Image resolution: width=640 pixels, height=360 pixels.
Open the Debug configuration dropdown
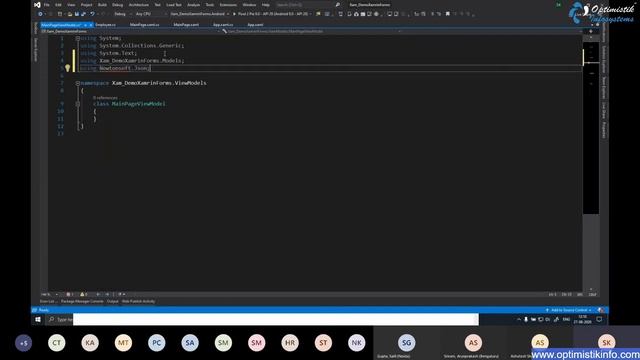click(x=122, y=14)
